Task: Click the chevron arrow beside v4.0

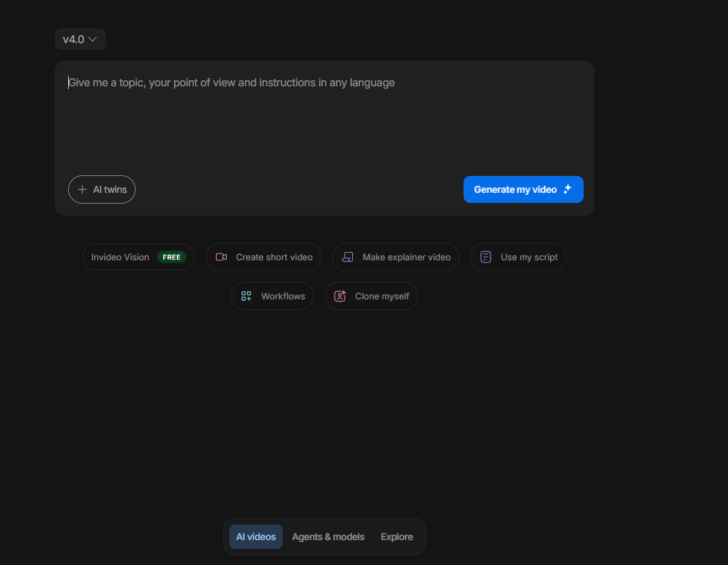Action: (x=93, y=40)
